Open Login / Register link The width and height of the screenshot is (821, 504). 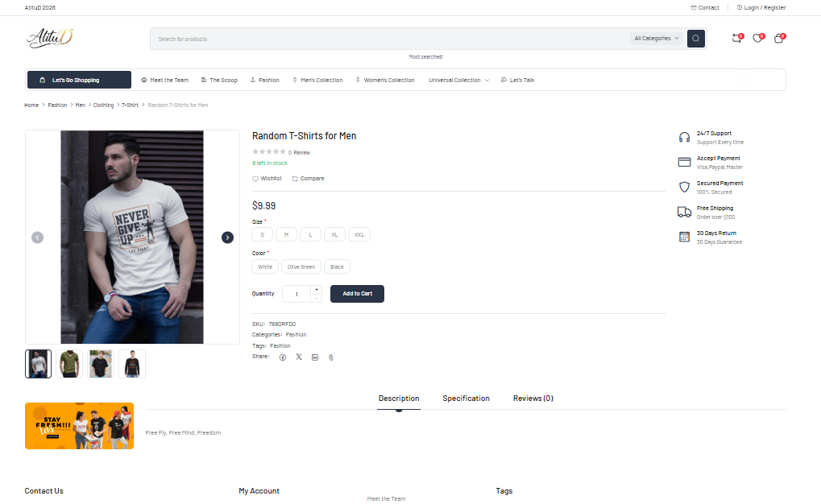click(761, 7)
